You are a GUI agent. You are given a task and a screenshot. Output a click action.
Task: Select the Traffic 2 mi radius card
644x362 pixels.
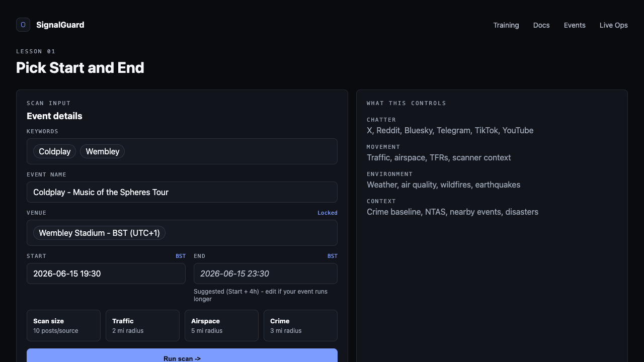[142, 325]
